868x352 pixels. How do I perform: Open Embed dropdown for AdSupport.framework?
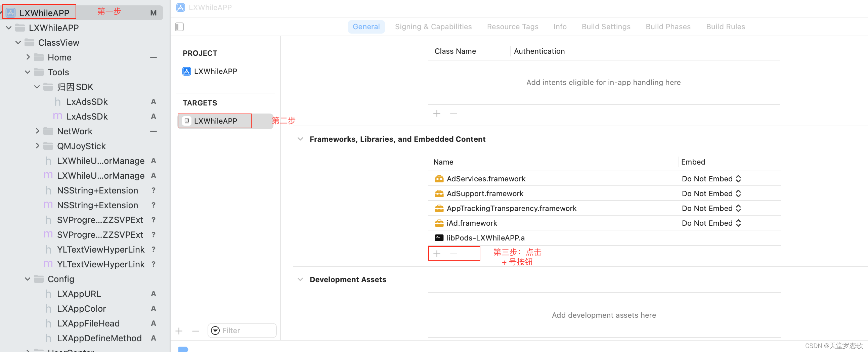click(711, 194)
